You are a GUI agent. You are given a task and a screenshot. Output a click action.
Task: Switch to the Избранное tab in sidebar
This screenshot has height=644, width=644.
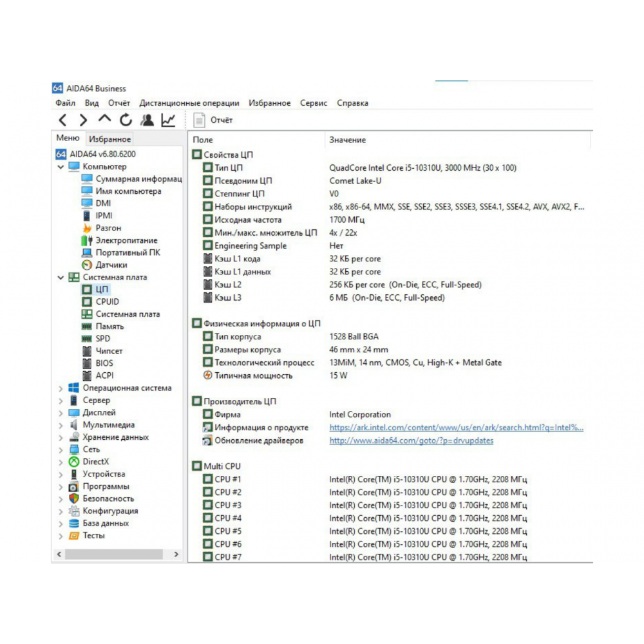tap(110, 139)
